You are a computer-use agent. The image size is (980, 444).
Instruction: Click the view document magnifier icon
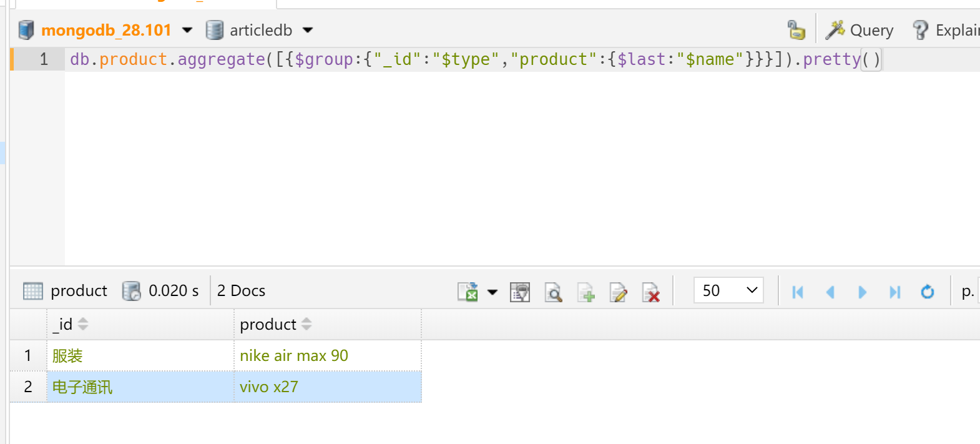(553, 292)
